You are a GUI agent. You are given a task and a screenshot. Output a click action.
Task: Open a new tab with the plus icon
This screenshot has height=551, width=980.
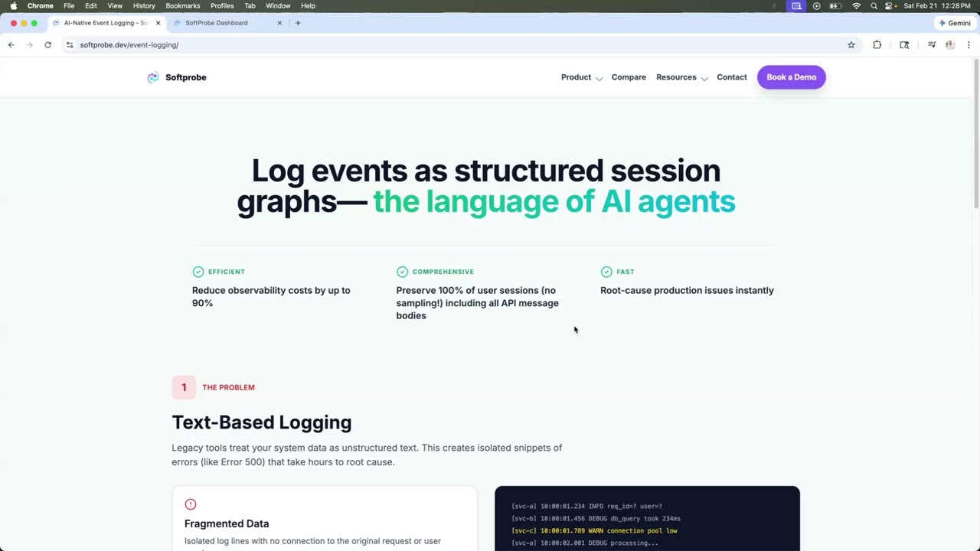click(x=298, y=23)
